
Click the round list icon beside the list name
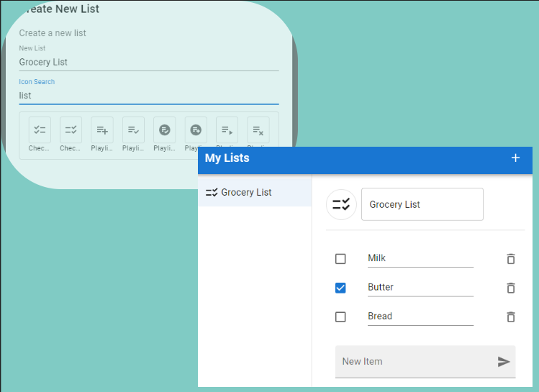pyautogui.click(x=341, y=204)
